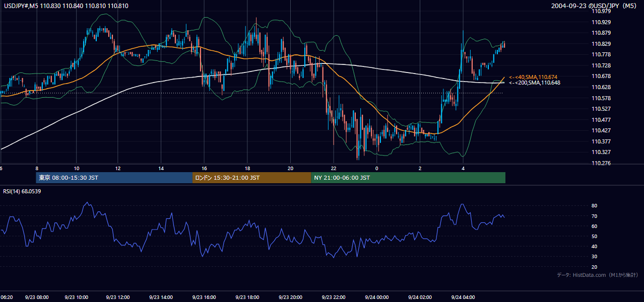Image resolution: width=644 pixels, height=302 pixels.
Task: Click the 9/23 16:00 time axis label
Action: point(205,297)
